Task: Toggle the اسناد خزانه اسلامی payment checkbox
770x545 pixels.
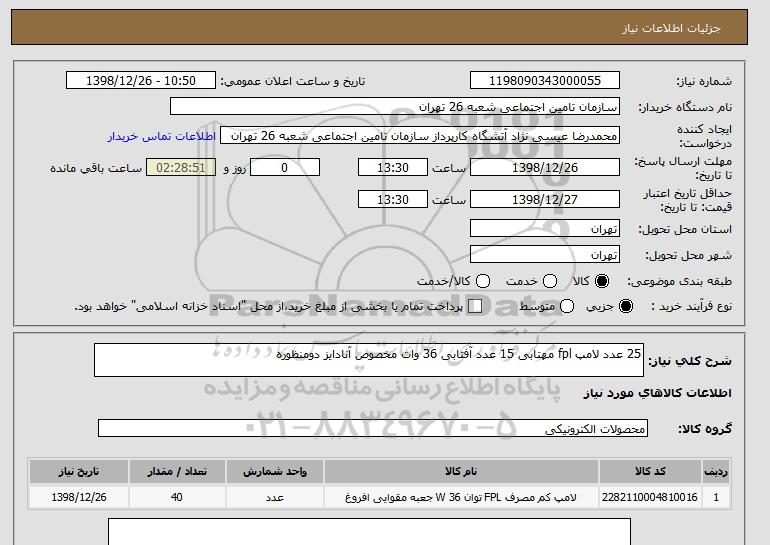Action: [x=475, y=306]
